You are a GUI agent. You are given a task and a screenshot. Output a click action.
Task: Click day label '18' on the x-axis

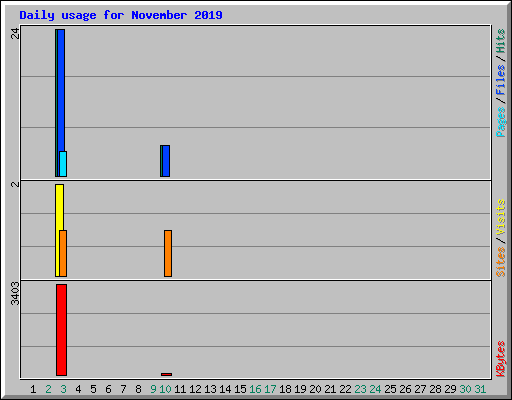[285, 389]
